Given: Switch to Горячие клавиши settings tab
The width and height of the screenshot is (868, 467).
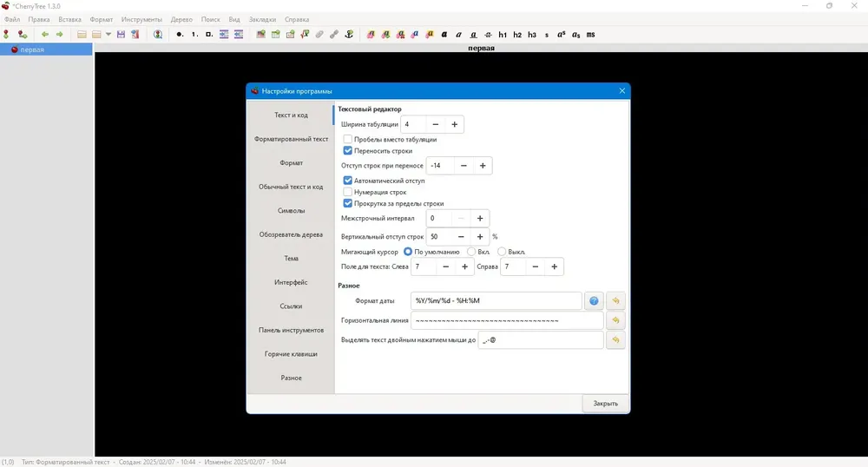Looking at the screenshot, I should [x=291, y=354].
